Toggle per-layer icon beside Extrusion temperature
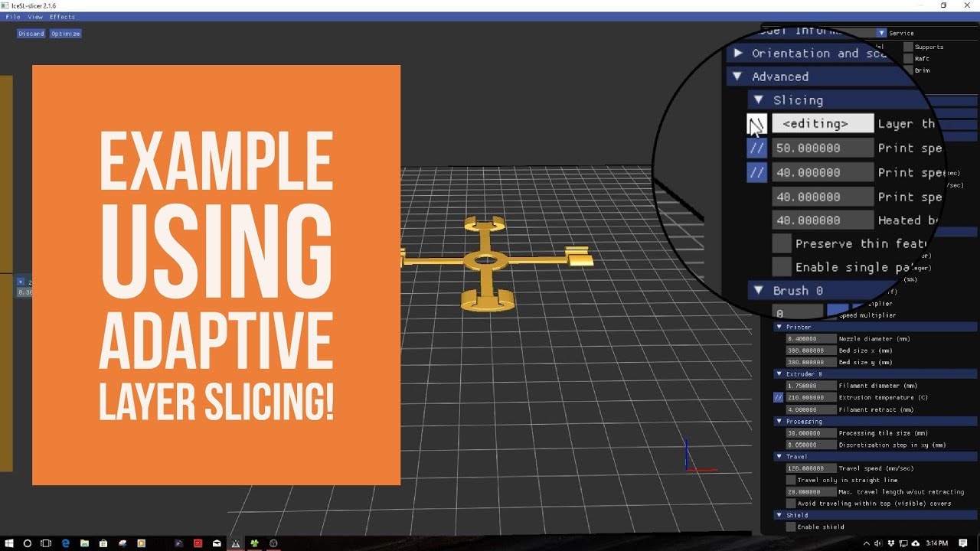 (x=779, y=397)
